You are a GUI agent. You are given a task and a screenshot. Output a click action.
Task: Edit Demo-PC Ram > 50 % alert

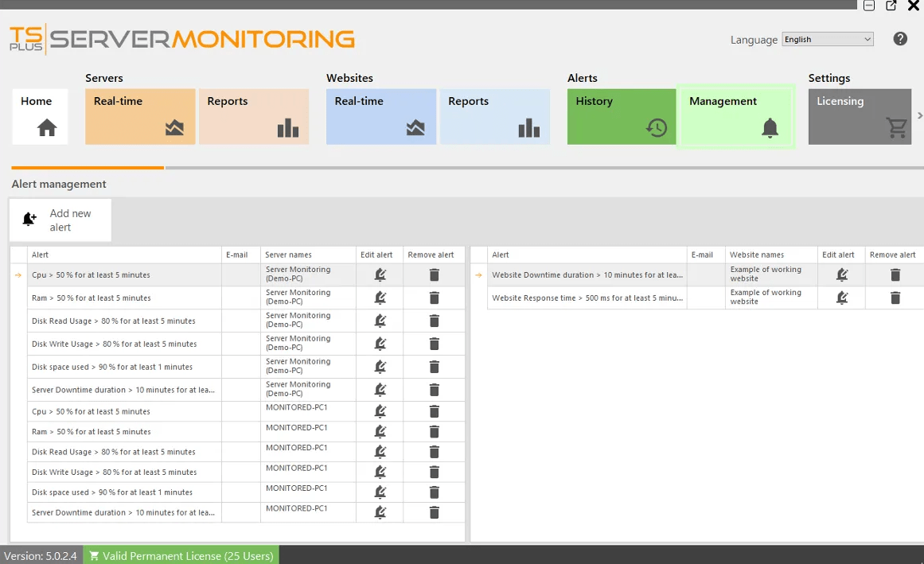[x=380, y=298]
